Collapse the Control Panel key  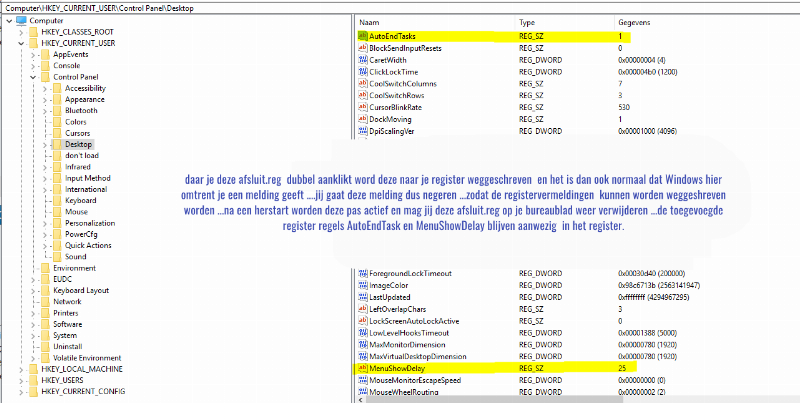coord(33,77)
